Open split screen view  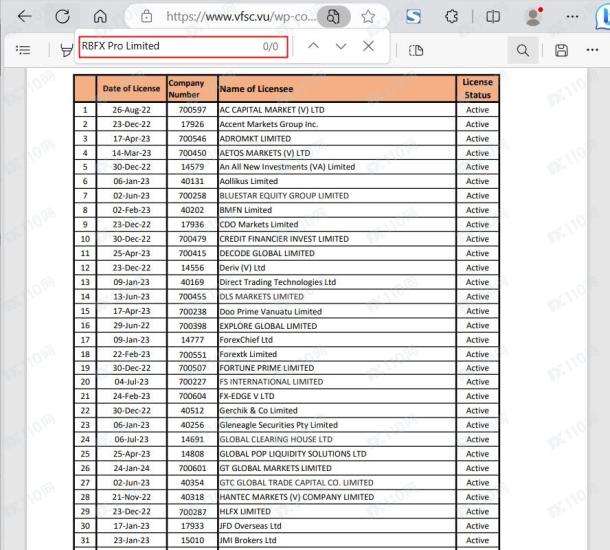(x=493, y=16)
